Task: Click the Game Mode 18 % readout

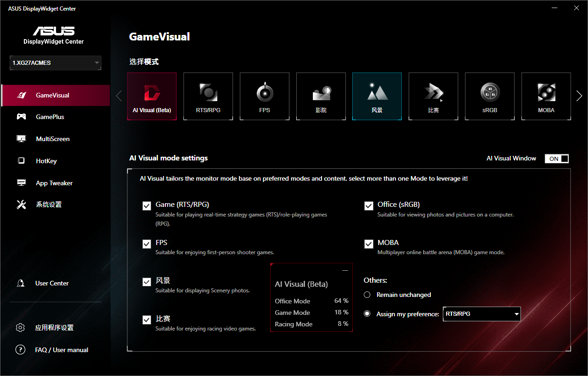Action: (x=311, y=313)
